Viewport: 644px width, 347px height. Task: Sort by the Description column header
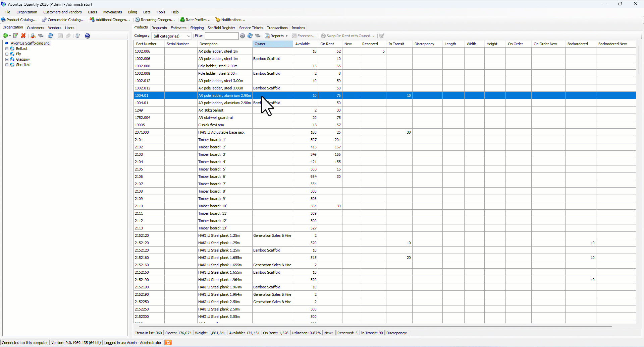(x=225, y=44)
